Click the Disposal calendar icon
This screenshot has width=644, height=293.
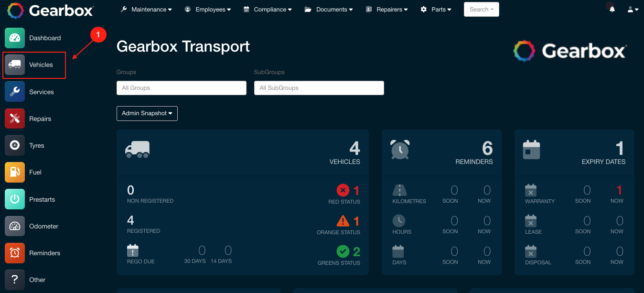(531, 251)
